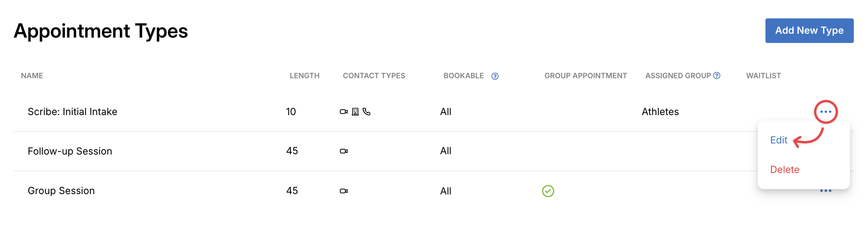Viewport: 868px width, 247px height.
Task: Click the Athletes assigned group value
Action: (x=660, y=112)
